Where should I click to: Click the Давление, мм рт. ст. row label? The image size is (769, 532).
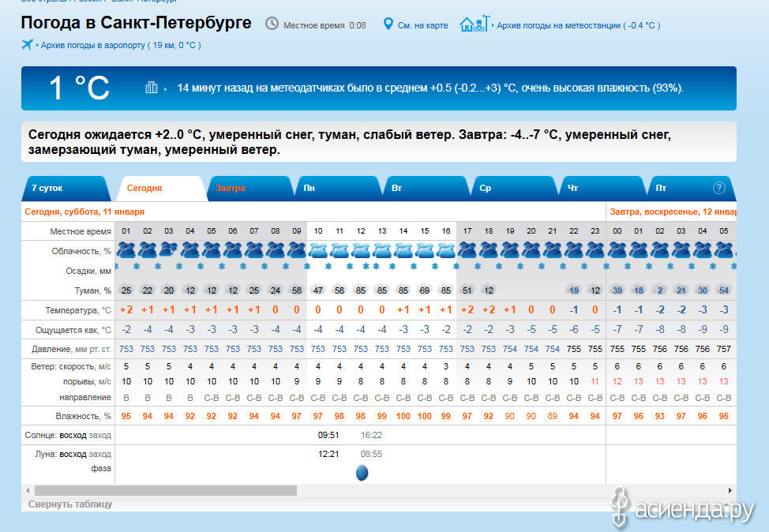71,349
